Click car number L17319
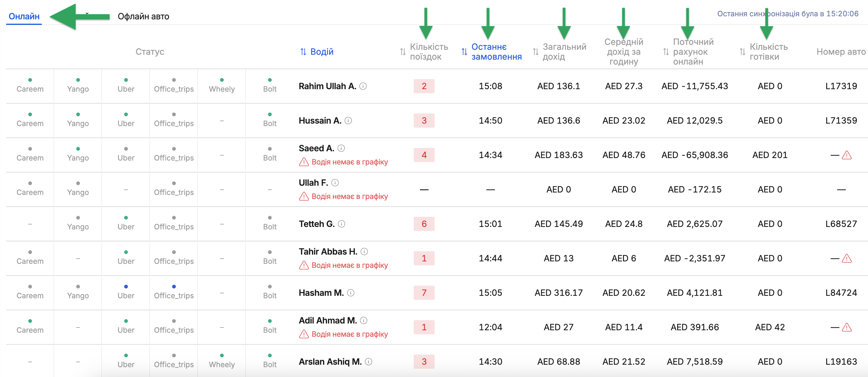 841,86
